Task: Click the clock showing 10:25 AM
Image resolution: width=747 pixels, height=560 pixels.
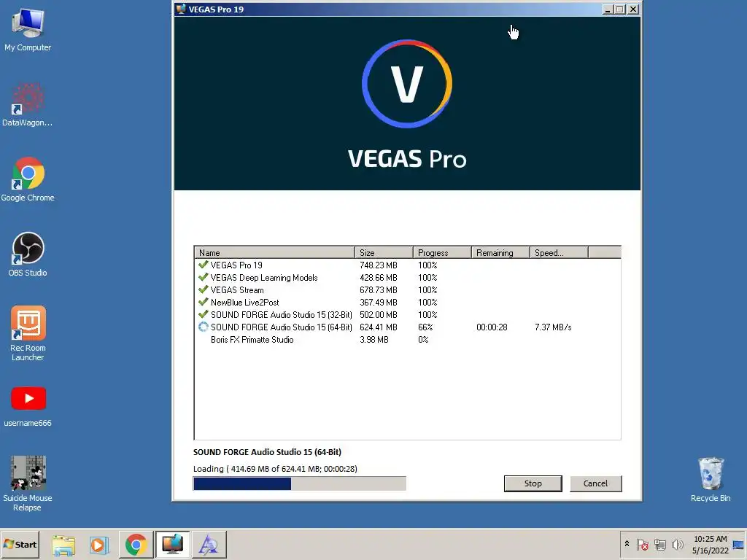Action: pos(710,545)
